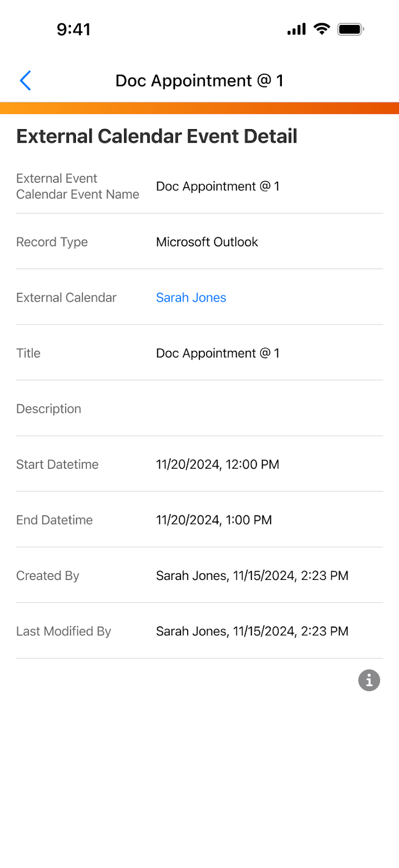Tap the Created By value
This screenshot has width=399, height=868.
click(x=252, y=576)
